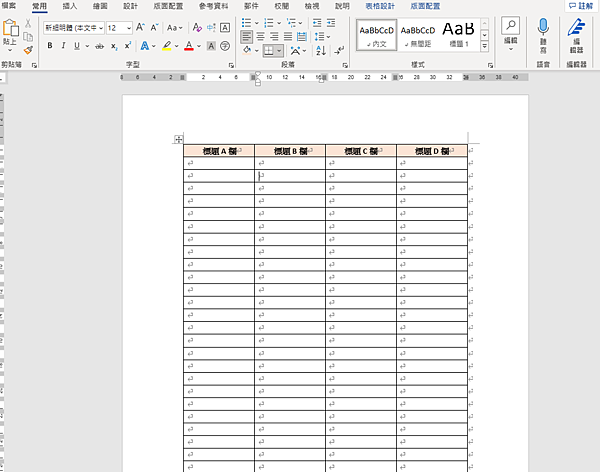Toggle superscript formatting
The width and height of the screenshot is (600, 472).
coord(128,46)
